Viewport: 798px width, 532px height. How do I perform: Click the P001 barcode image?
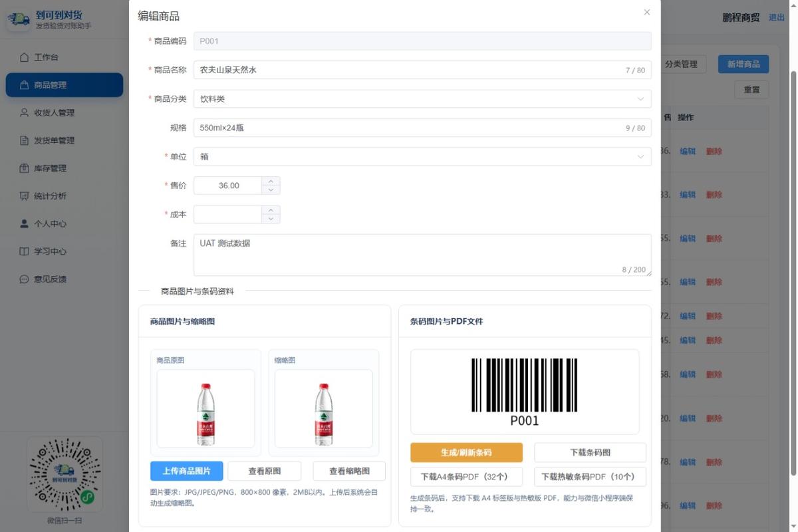click(525, 392)
